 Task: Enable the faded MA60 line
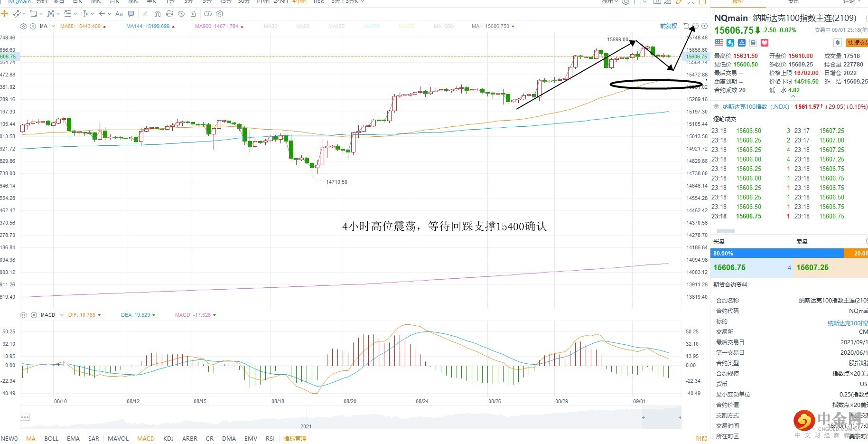(x=303, y=26)
